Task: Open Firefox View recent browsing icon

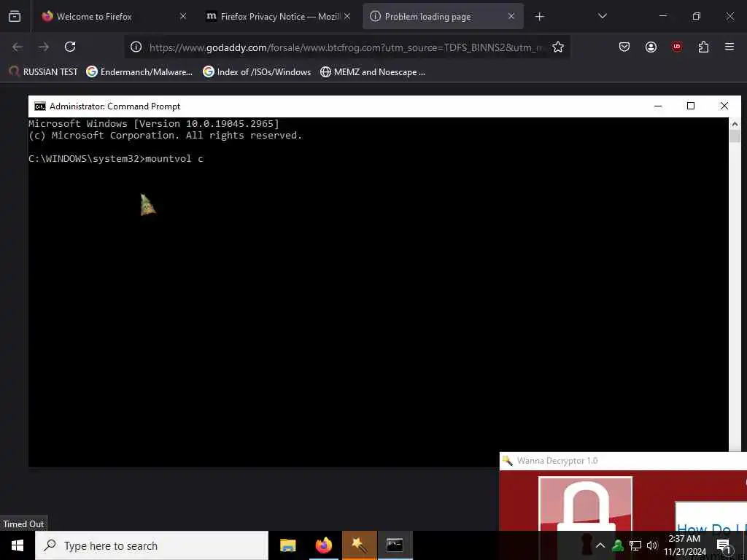Action: (x=15, y=16)
